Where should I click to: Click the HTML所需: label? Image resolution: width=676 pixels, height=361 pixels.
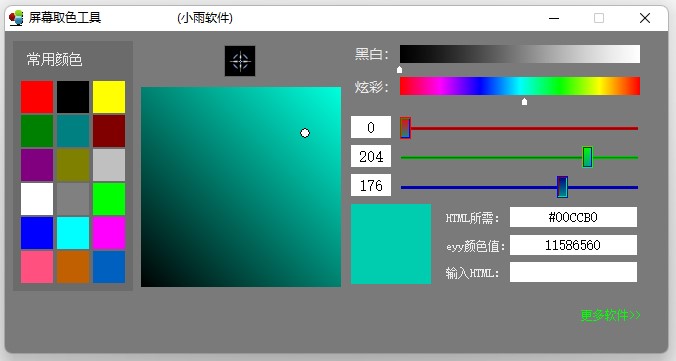[472, 218]
